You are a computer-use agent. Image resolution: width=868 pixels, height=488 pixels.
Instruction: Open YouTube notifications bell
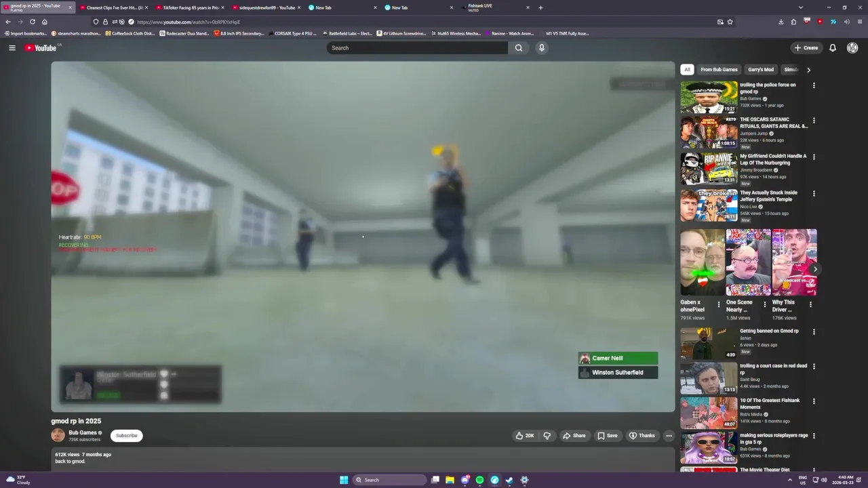click(833, 47)
